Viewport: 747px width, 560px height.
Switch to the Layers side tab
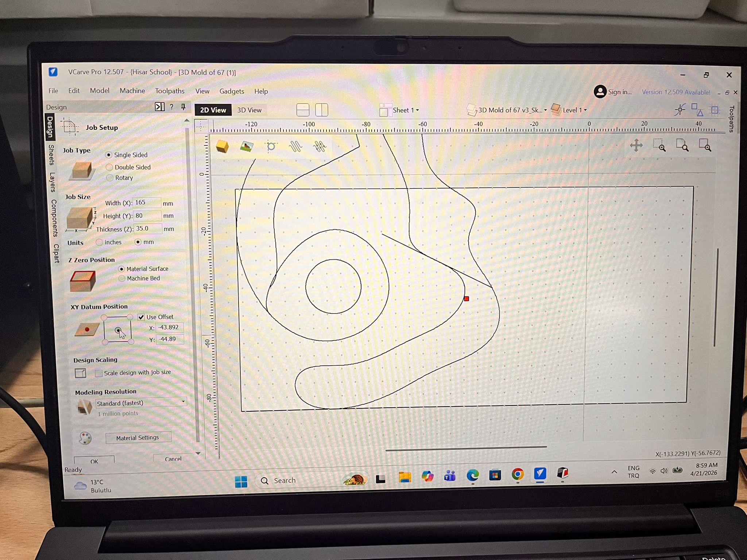tap(53, 182)
